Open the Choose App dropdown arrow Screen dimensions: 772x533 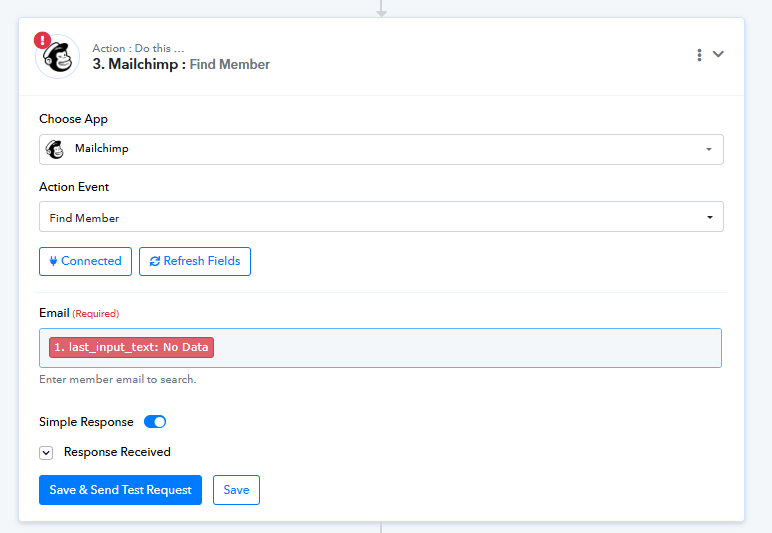tap(708, 150)
